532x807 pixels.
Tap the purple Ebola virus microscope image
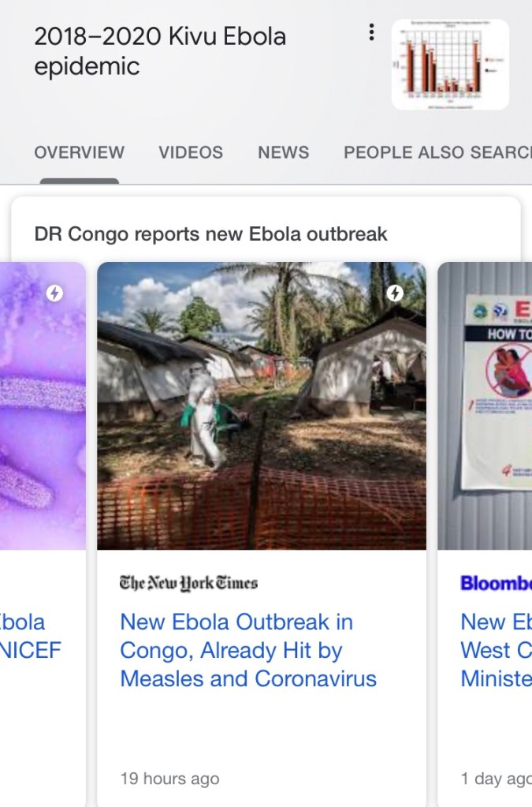(43, 405)
